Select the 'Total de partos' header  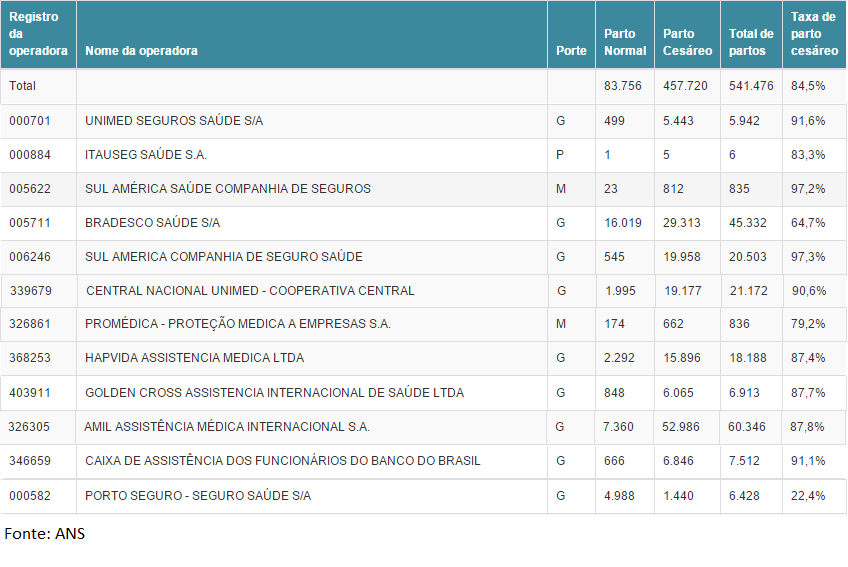[x=751, y=42]
